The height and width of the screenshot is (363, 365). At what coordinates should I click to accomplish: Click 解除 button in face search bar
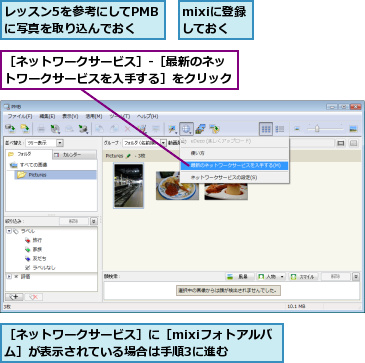click(x=335, y=277)
